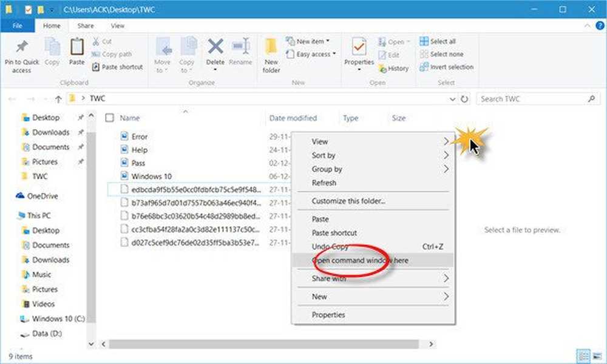Choose Open command window here
The height and width of the screenshot is (364, 607).
[360, 260]
